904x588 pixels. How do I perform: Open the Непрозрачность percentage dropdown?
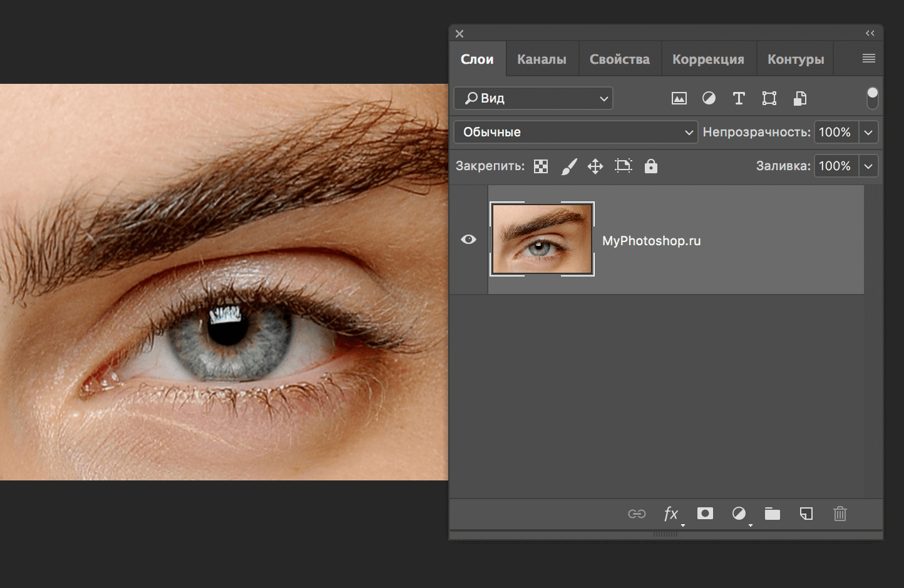pyautogui.click(x=868, y=132)
